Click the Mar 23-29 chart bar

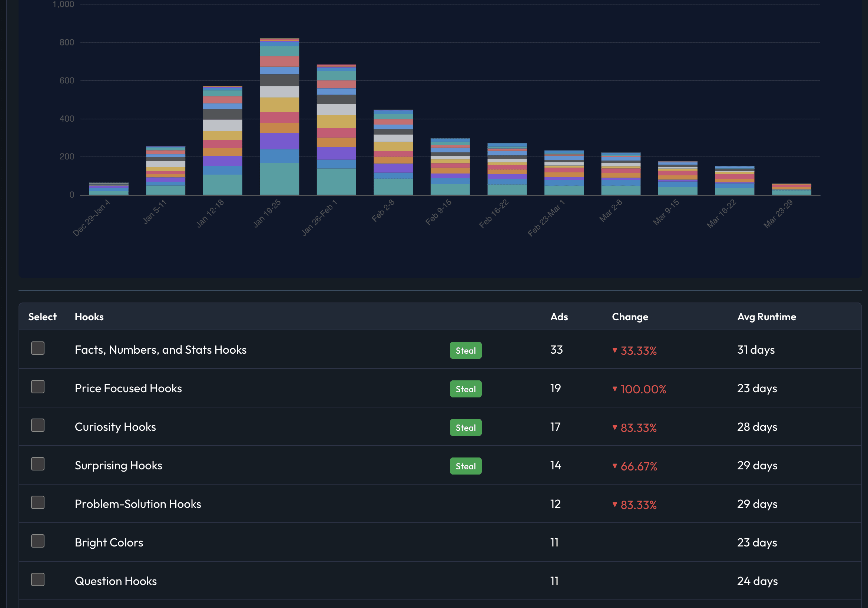(791, 189)
